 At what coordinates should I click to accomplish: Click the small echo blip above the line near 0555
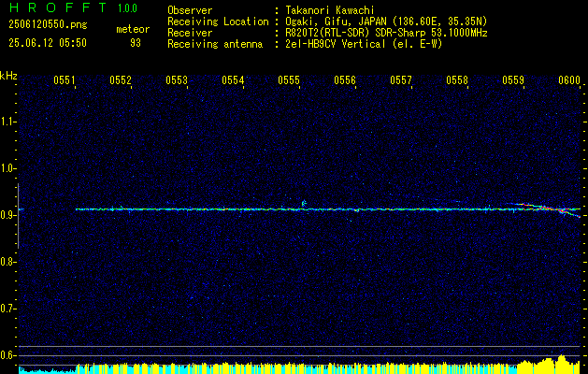pyautogui.click(x=304, y=203)
